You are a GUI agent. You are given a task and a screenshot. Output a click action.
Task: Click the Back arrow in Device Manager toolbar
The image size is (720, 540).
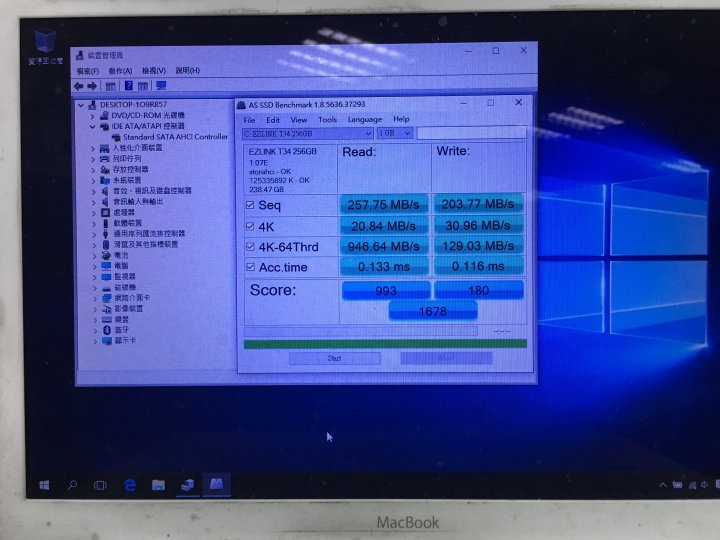[x=79, y=86]
